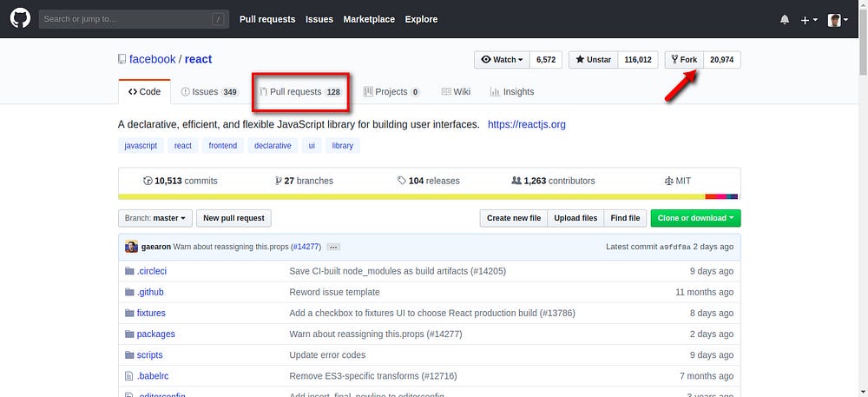Open the packages folder
The image size is (868, 397).
[155, 334]
